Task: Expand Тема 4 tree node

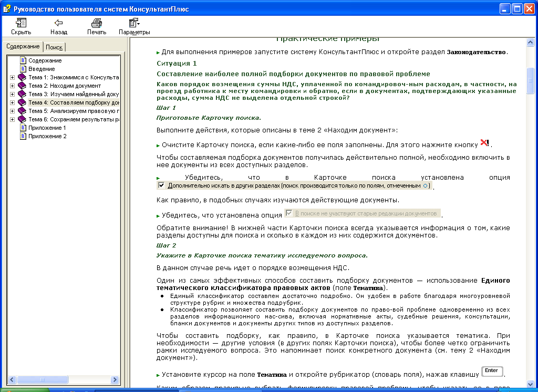Action: [x=13, y=102]
